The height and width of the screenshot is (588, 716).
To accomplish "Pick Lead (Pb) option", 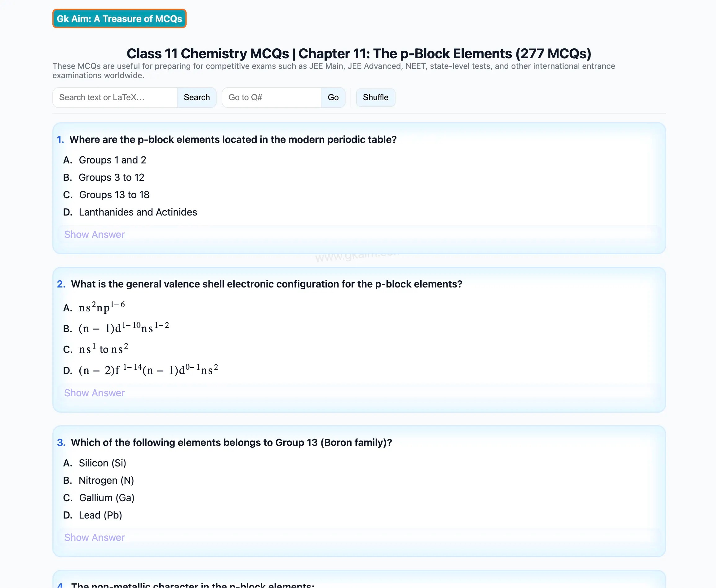I will click(x=100, y=515).
